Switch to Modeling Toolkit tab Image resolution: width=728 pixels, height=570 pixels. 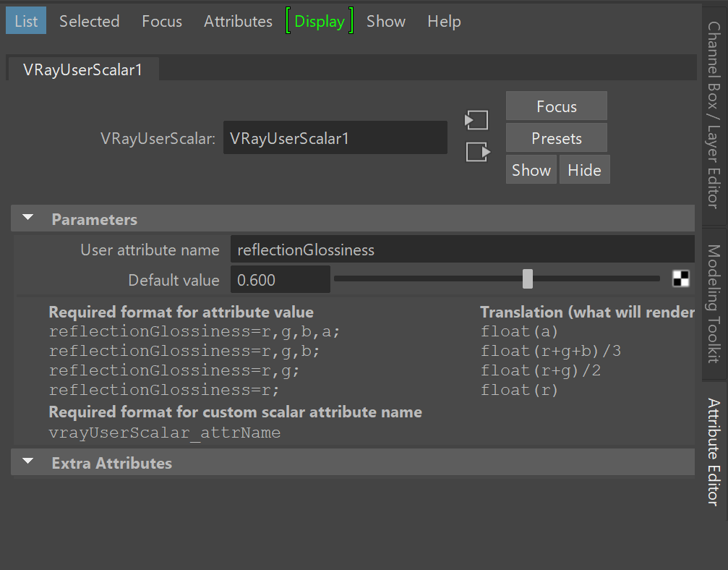pos(714,303)
